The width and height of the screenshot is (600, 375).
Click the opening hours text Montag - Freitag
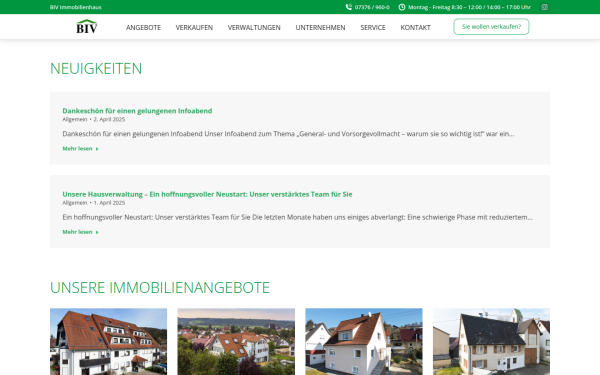[x=469, y=7]
